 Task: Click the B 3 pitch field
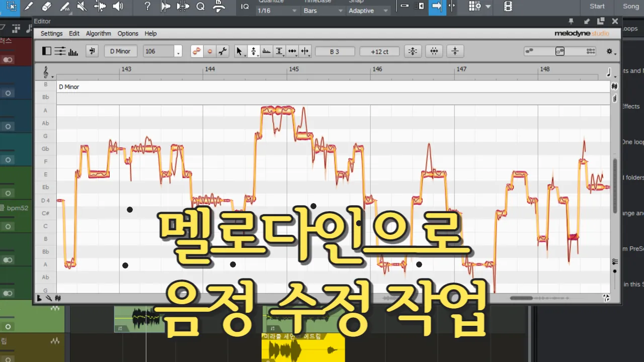coord(335,51)
